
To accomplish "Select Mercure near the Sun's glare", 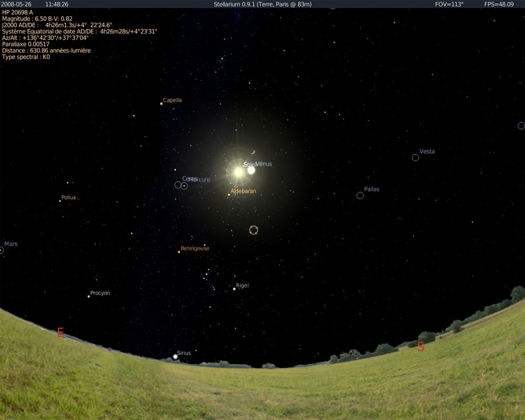I will (184, 186).
